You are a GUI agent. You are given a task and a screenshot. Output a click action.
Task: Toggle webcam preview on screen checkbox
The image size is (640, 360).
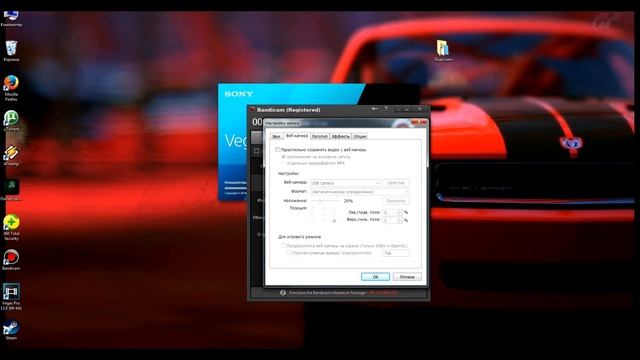tap(283, 246)
